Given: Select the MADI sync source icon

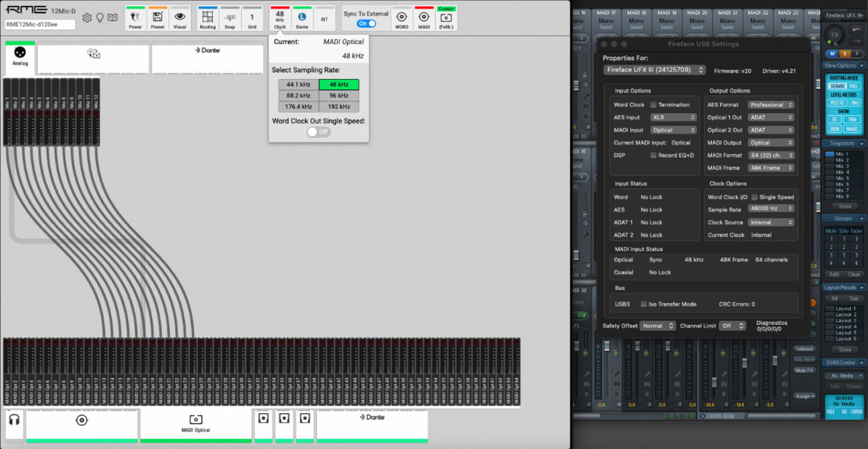Looking at the screenshot, I should coord(424,19).
